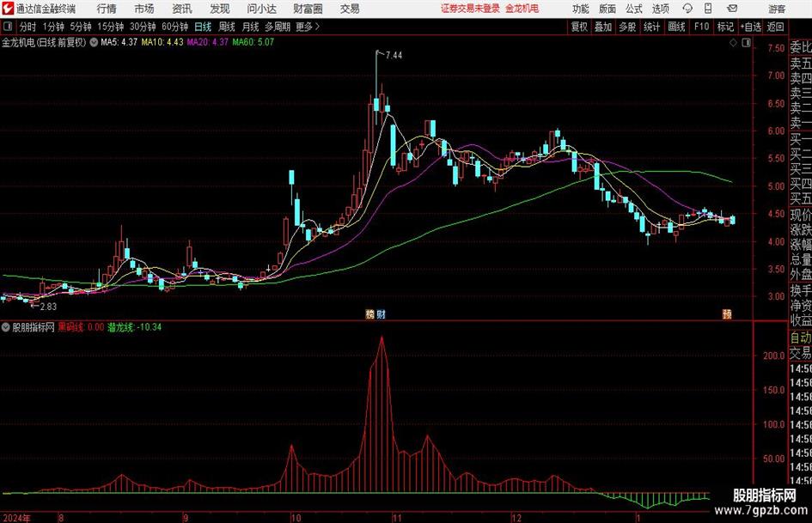Screen dimensions: 812x523
Task: Click the 股朋指标网 indicator name
Action: pos(34,326)
